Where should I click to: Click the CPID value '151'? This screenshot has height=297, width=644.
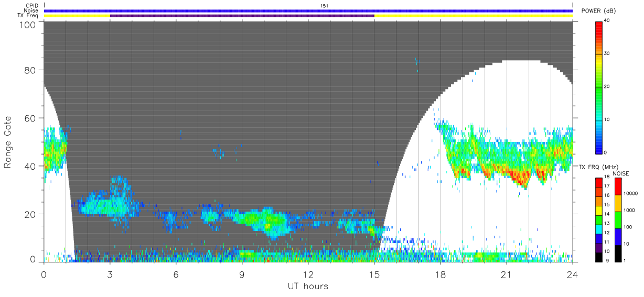pos(324,6)
